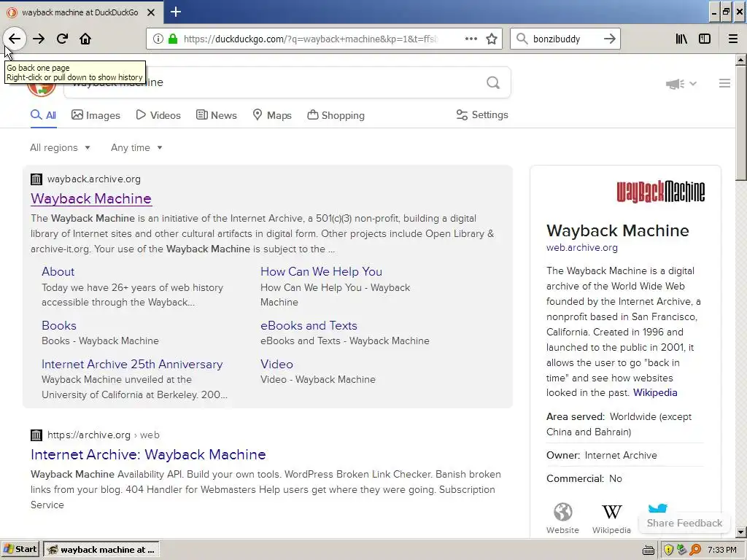Switch to Images results tab
The width and height of the screenshot is (747, 560).
[x=96, y=115]
